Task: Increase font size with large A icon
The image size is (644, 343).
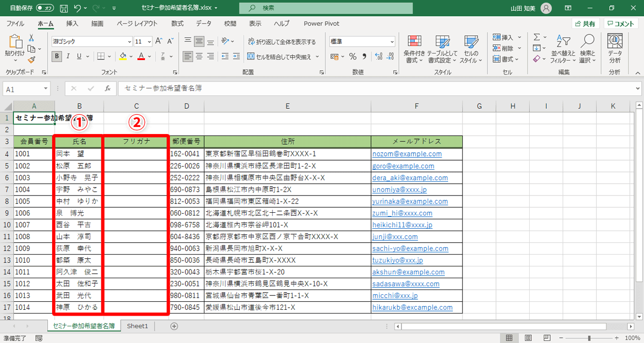Action: [x=159, y=41]
